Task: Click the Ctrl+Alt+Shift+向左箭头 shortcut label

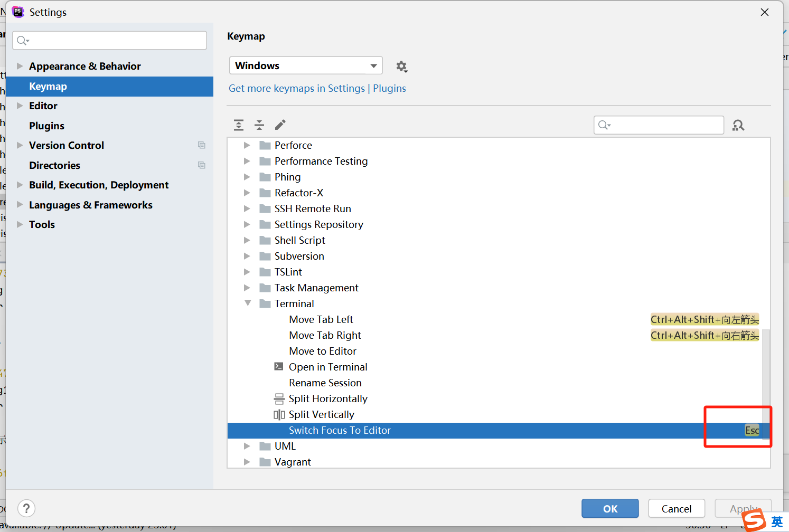Action: [705, 319]
